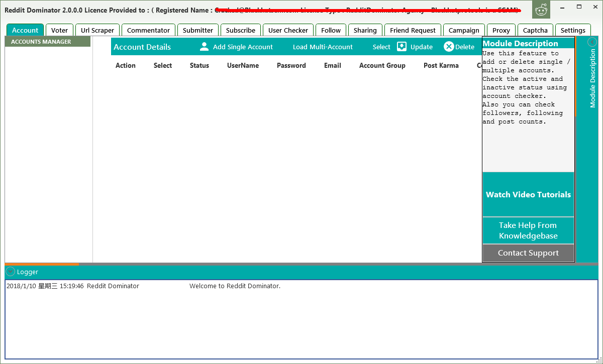Open the Settings tab
The image size is (603, 364).
(573, 30)
